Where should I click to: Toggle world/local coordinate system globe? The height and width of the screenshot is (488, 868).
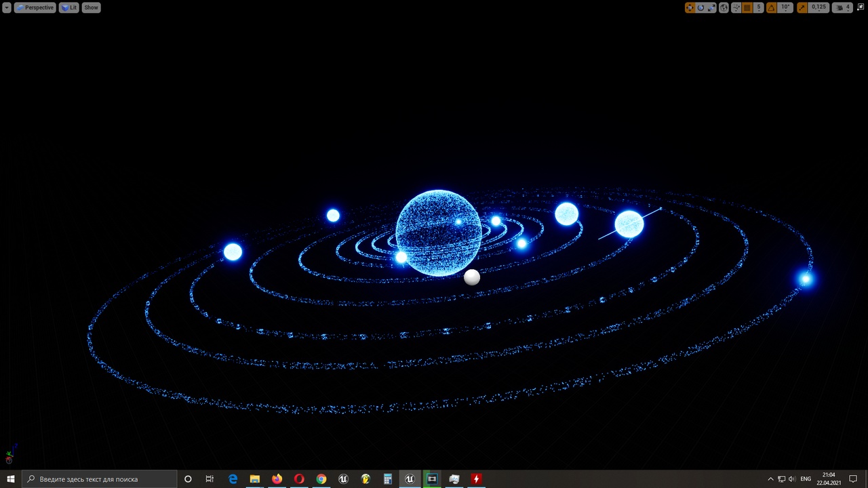click(724, 7)
